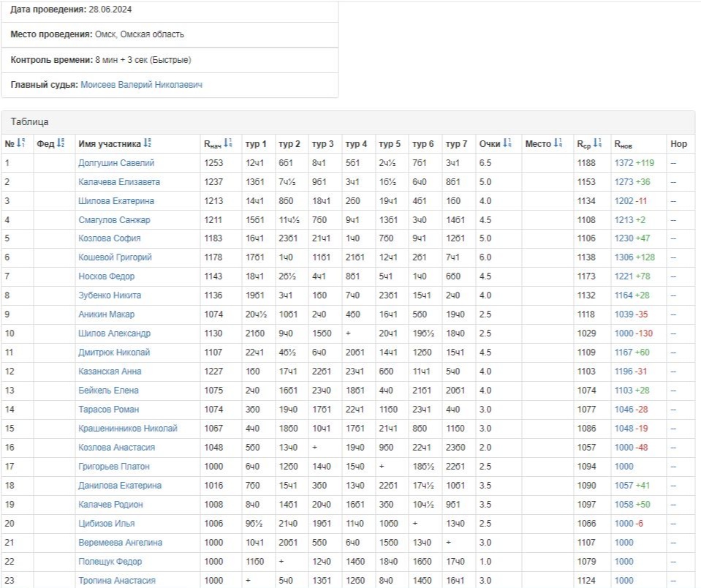
Task: Open Цибизов Илья player link
Action: [106, 524]
